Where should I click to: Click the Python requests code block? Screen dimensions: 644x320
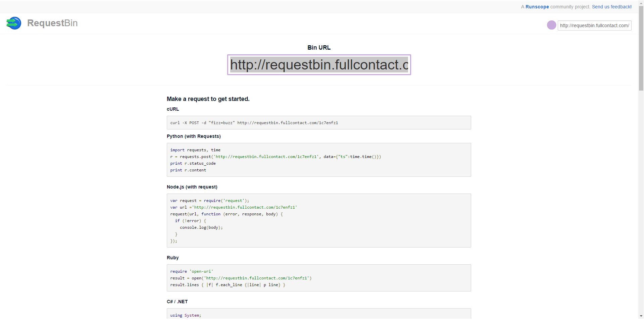tap(319, 160)
